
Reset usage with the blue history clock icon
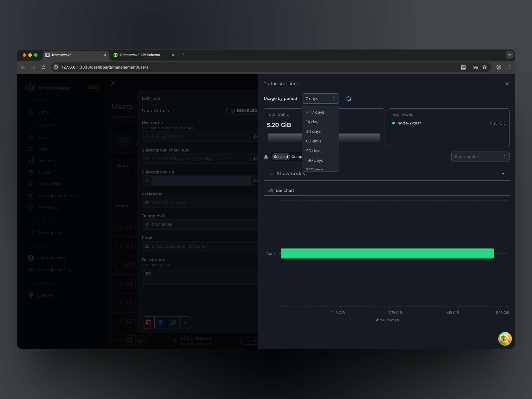click(161, 323)
